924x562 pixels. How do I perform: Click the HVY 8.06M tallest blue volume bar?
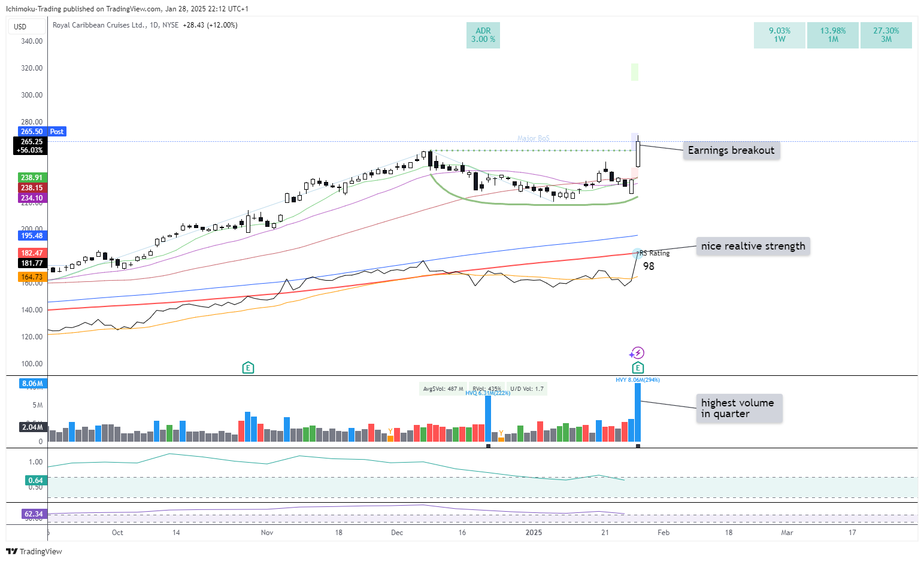coord(638,412)
